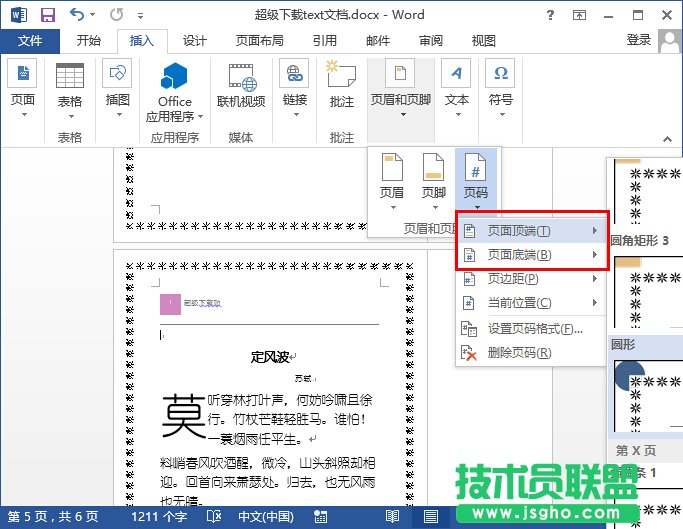The width and height of the screenshot is (683, 529).
Task: Click Remove Page Numbers (删除页码)
Action: pyautogui.click(x=518, y=352)
